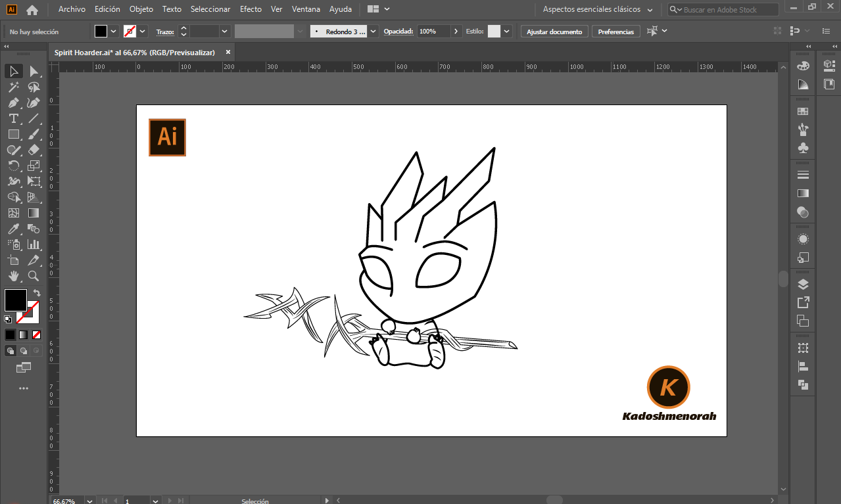841x504 pixels.
Task: Open the Symbols panel club icon
Action: [803, 149]
